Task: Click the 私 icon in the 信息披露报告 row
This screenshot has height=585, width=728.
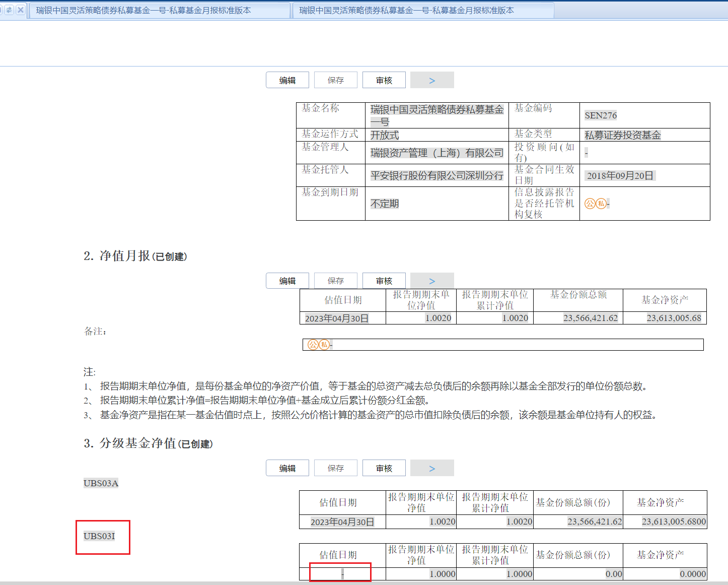Action: (x=601, y=204)
